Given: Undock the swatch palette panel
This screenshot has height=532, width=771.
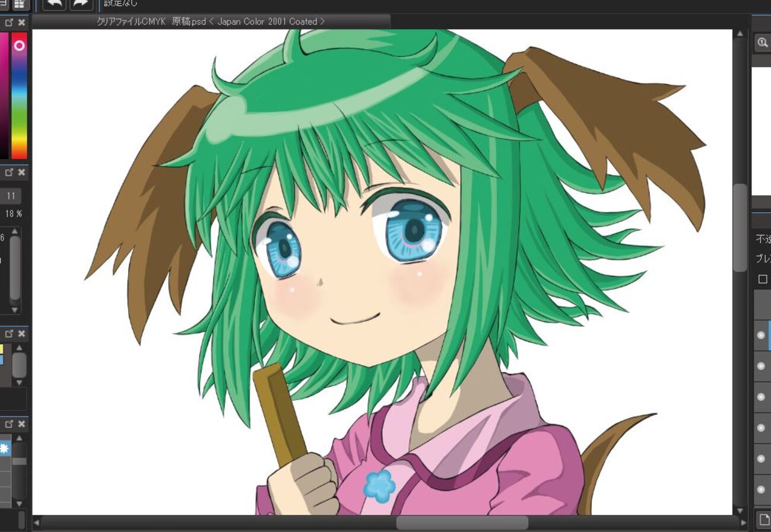Looking at the screenshot, I should pyautogui.click(x=9, y=334).
